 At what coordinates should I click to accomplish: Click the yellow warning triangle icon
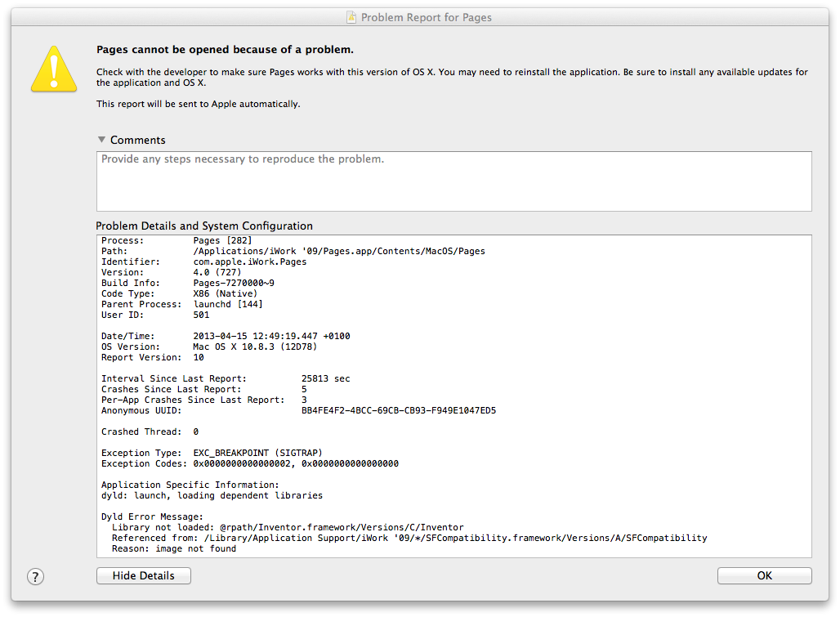coord(54,69)
